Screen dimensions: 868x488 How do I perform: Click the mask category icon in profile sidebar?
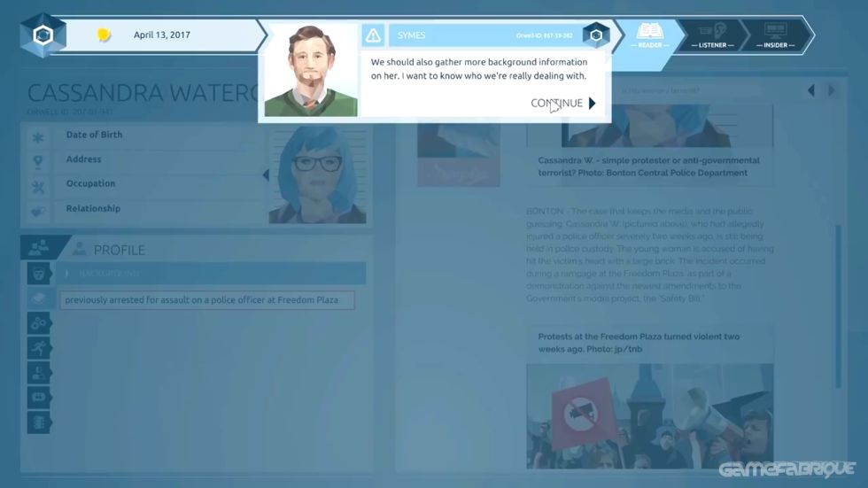(38, 274)
